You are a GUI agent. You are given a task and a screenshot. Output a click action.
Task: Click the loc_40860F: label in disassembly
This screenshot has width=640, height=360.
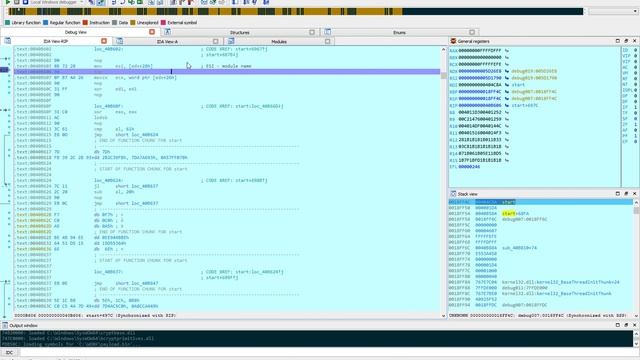[109, 106]
